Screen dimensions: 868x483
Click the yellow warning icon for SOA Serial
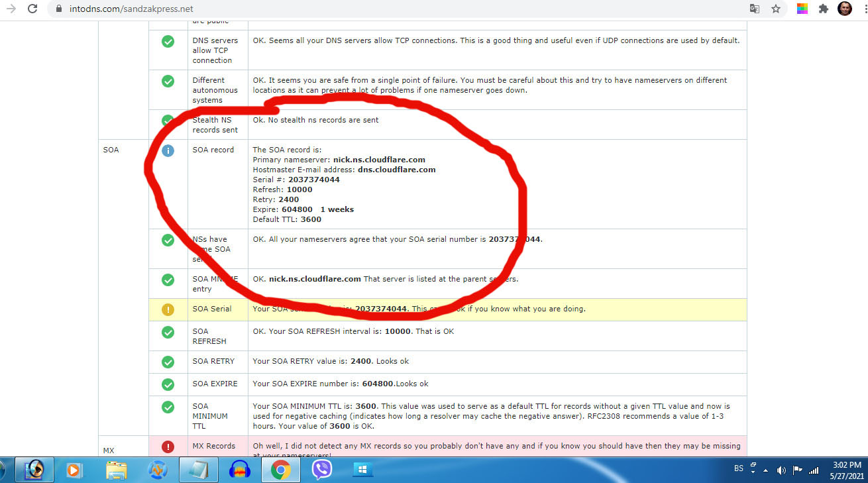pos(168,309)
